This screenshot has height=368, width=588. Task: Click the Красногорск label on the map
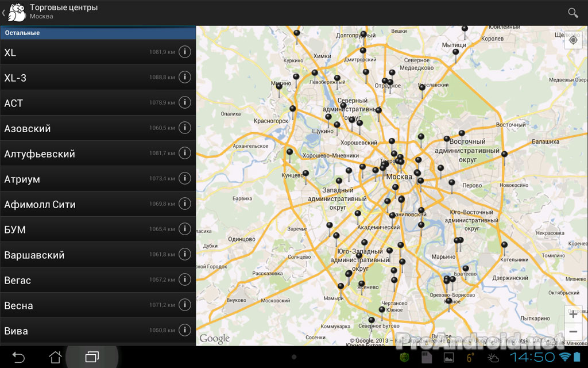[271, 121]
